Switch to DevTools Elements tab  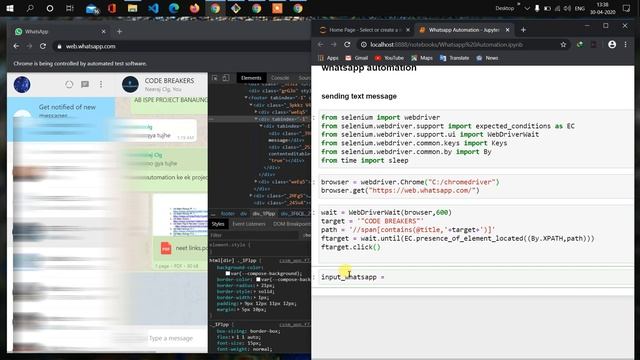click(x=251, y=78)
